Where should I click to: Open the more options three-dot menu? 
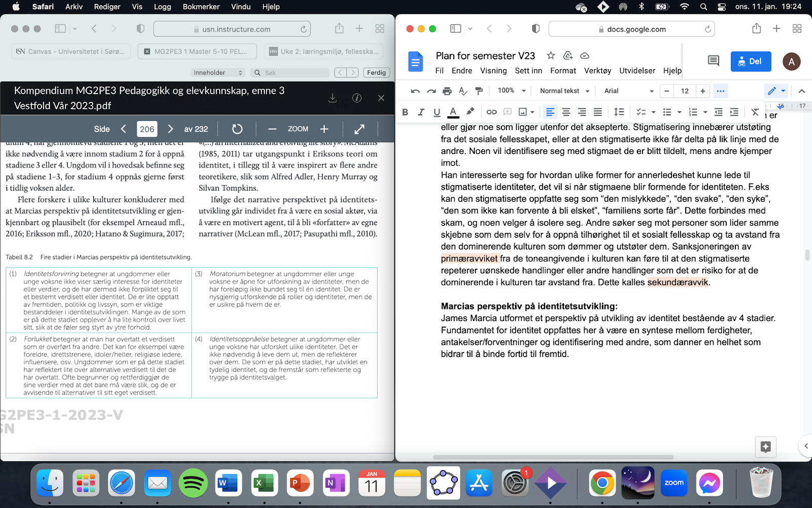(721, 91)
